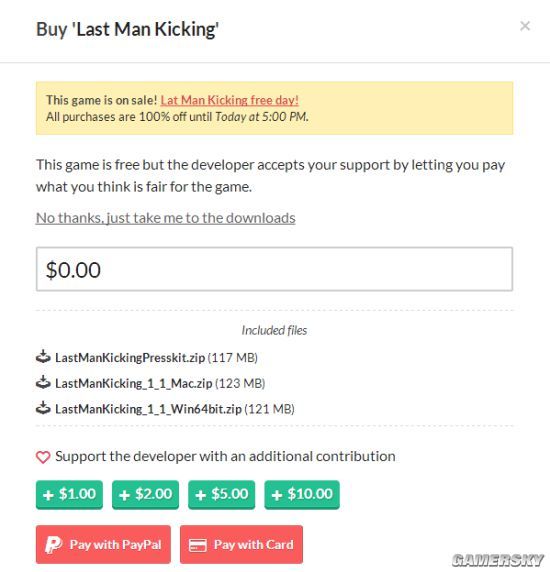Focus the $0.00 price input field
The height and width of the screenshot is (572, 550).
(x=274, y=269)
